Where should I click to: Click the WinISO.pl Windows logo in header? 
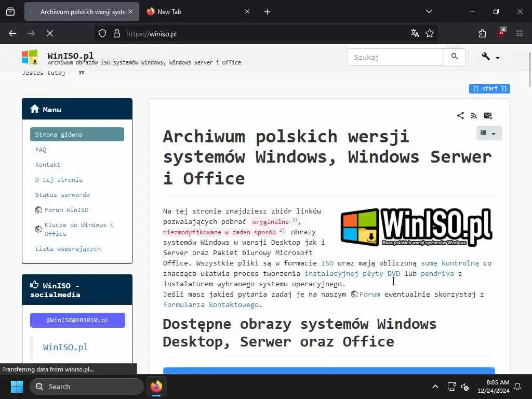tap(30, 57)
